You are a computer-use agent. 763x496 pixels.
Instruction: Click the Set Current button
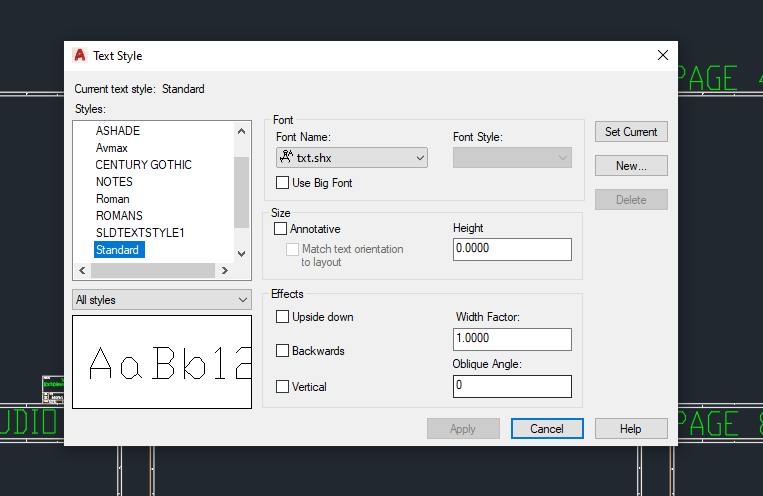coord(631,132)
